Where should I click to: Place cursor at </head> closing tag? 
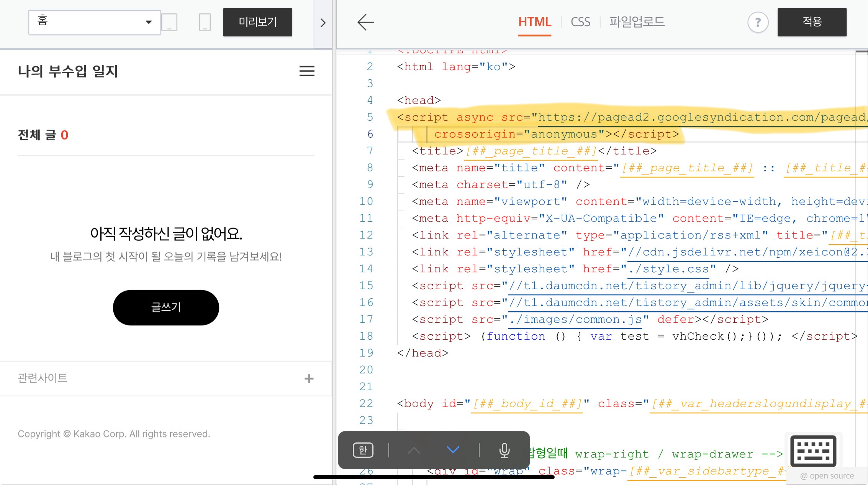(x=423, y=353)
